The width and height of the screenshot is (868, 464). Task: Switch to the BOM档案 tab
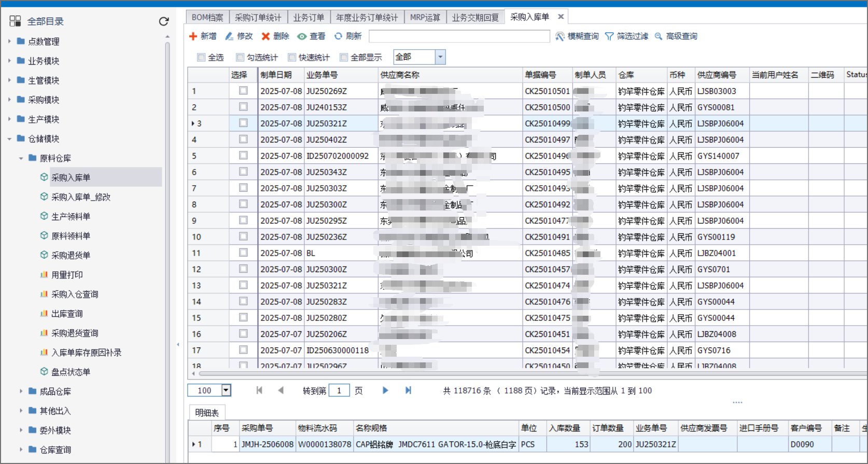click(207, 17)
